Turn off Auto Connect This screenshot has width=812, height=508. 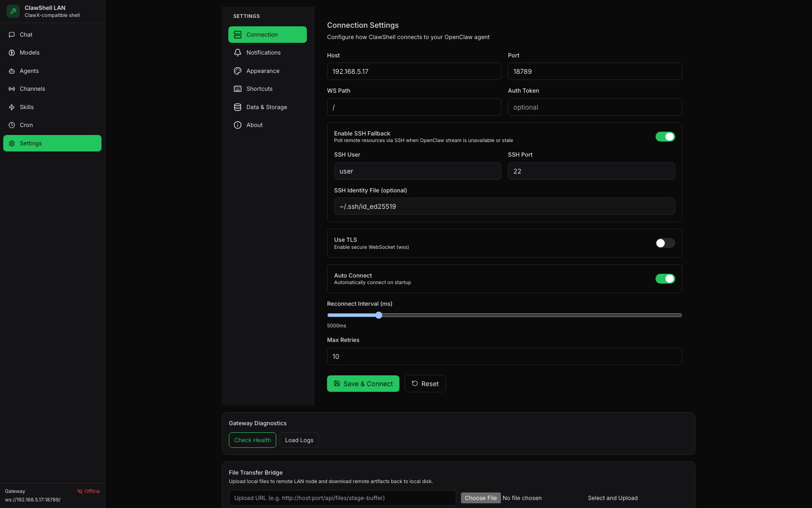click(665, 278)
